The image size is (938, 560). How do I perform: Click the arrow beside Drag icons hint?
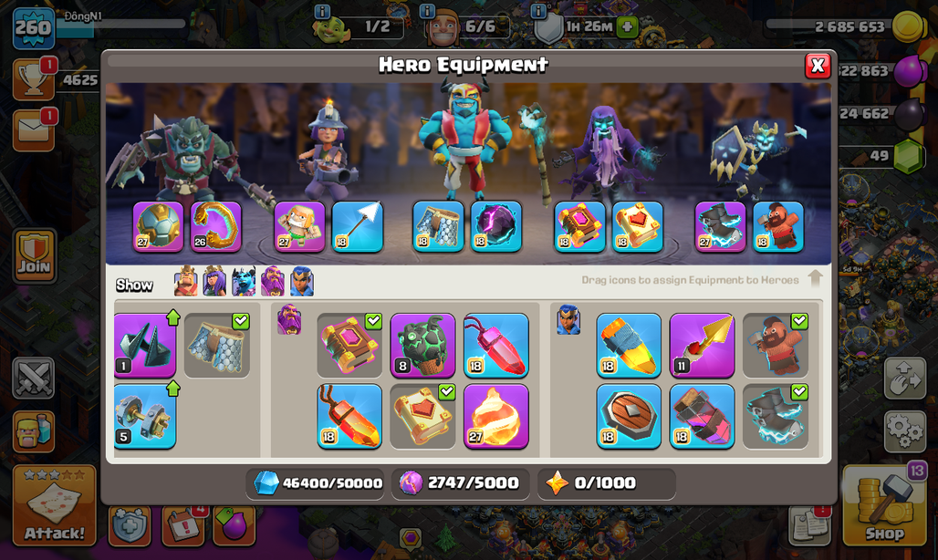click(815, 278)
